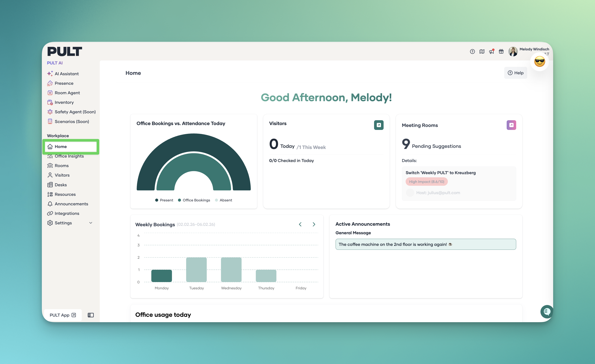Expand the Settings menu chevron
The height and width of the screenshot is (364, 595).
[91, 223]
